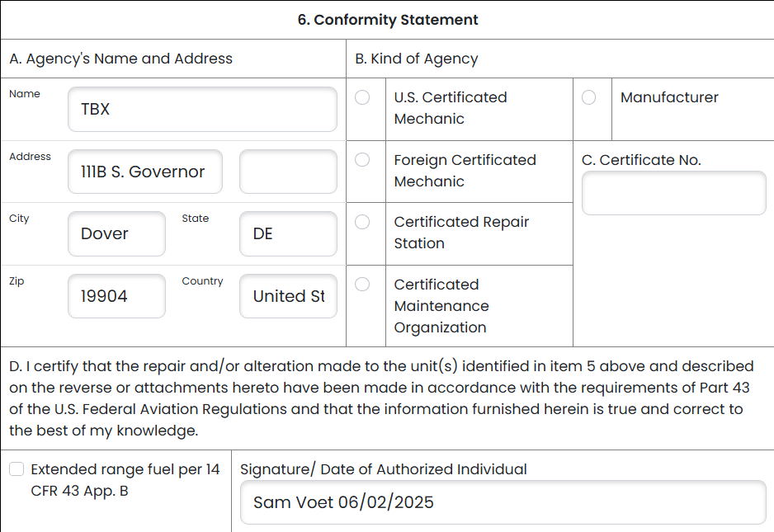
Task: Select the Foreign Certificated Mechanic radio button
Action: (362, 160)
